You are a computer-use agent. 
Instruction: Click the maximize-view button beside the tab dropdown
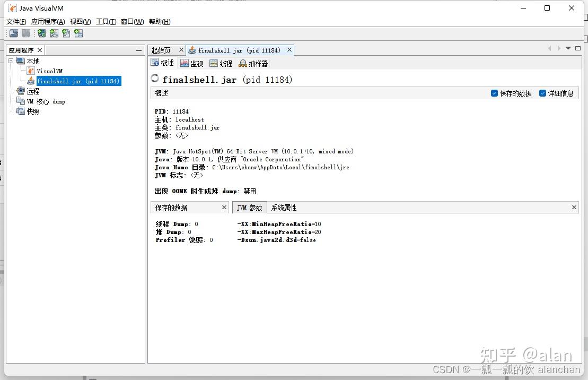[578, 48]
